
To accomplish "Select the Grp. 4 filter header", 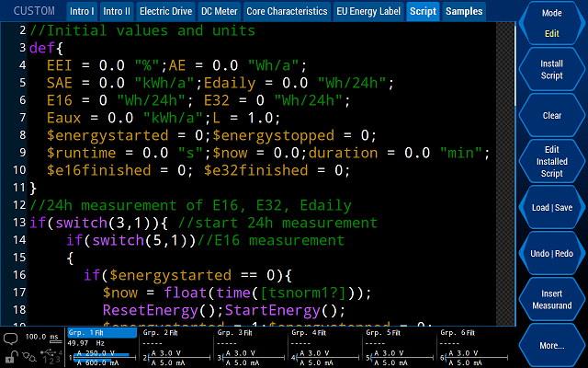I will 310,333.
